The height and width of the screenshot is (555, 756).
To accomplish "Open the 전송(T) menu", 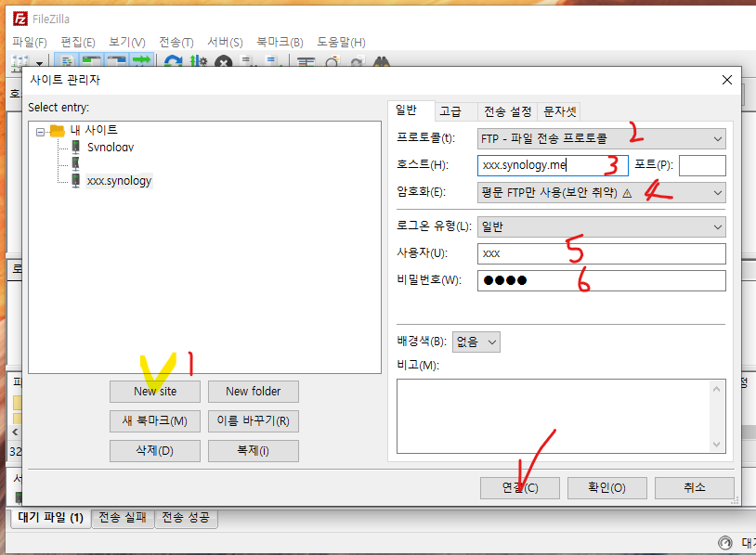I will (x=176, y=43).
